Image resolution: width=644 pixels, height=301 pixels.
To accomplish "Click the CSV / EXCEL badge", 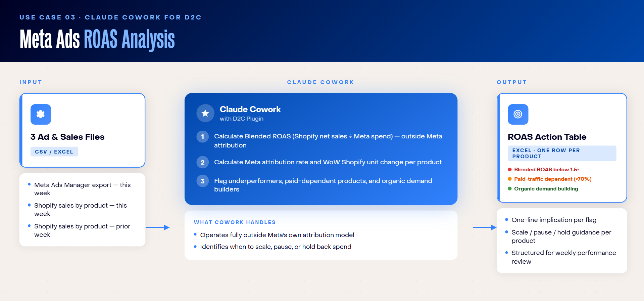I will tap(54, 152).
